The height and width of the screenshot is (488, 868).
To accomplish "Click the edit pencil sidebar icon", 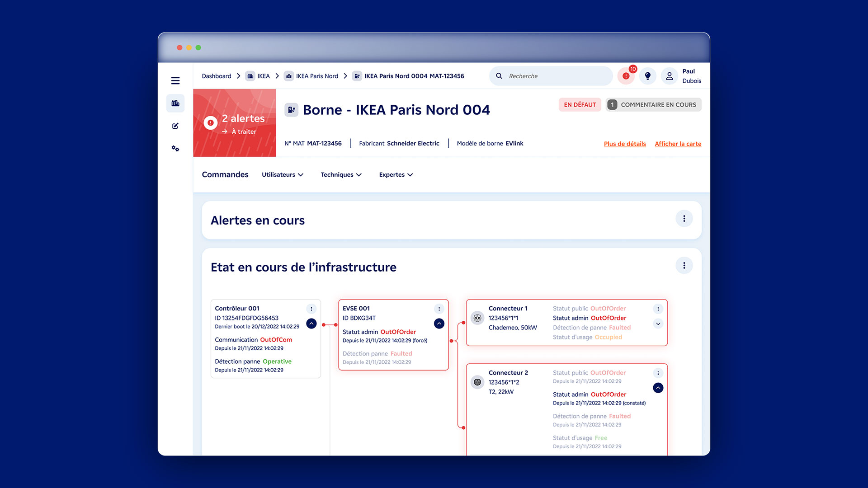I will point(175,126).
